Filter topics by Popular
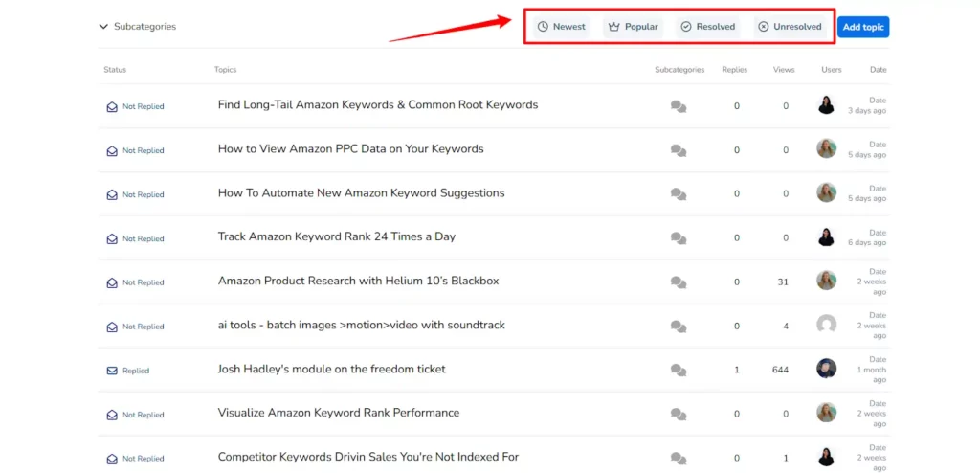The height and width of the screenshot is (473, 980). click(633, 27)
